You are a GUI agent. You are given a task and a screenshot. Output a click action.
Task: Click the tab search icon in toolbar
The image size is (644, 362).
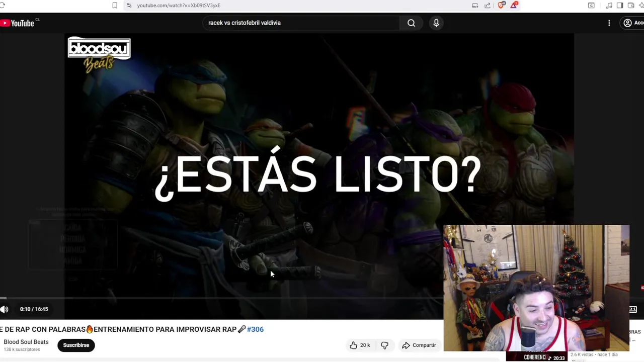(x=591, y=5)
